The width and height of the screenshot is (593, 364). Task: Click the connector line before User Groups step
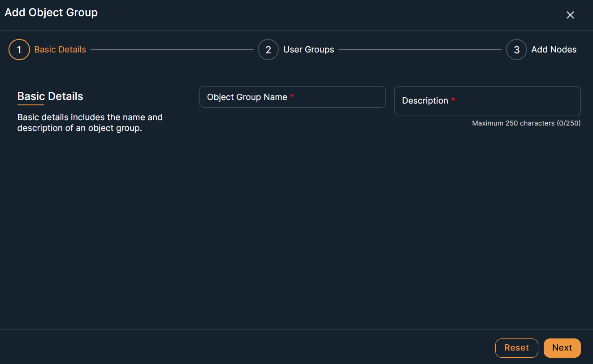(172, 50)
